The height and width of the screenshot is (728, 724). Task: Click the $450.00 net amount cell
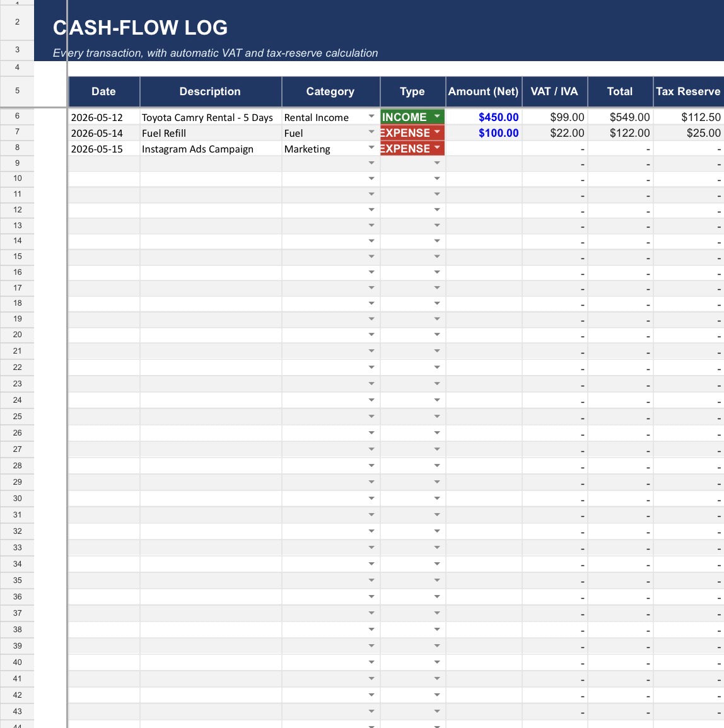coord(484,117)
